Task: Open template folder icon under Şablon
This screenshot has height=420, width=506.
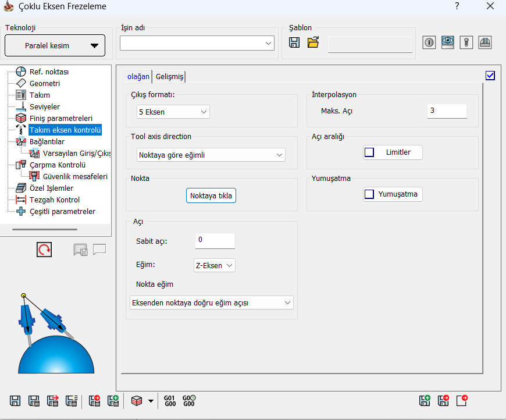Action: click(x=313, y=42)
